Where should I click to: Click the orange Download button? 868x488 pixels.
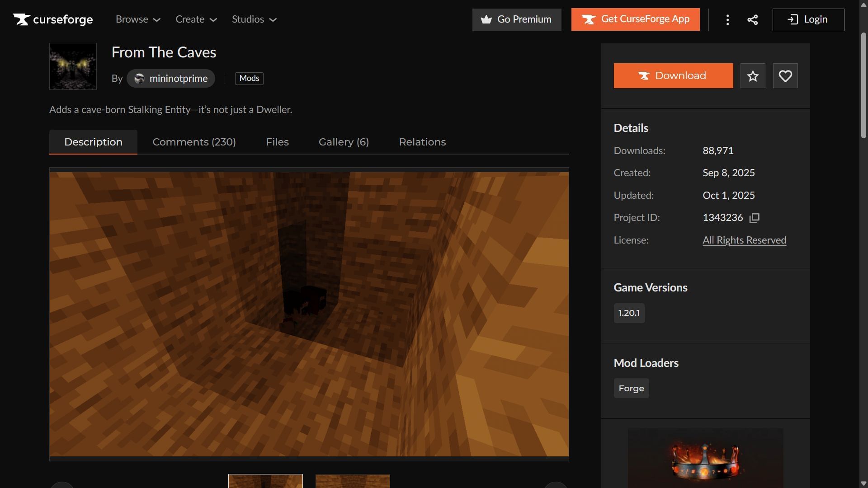click(673, 76)
